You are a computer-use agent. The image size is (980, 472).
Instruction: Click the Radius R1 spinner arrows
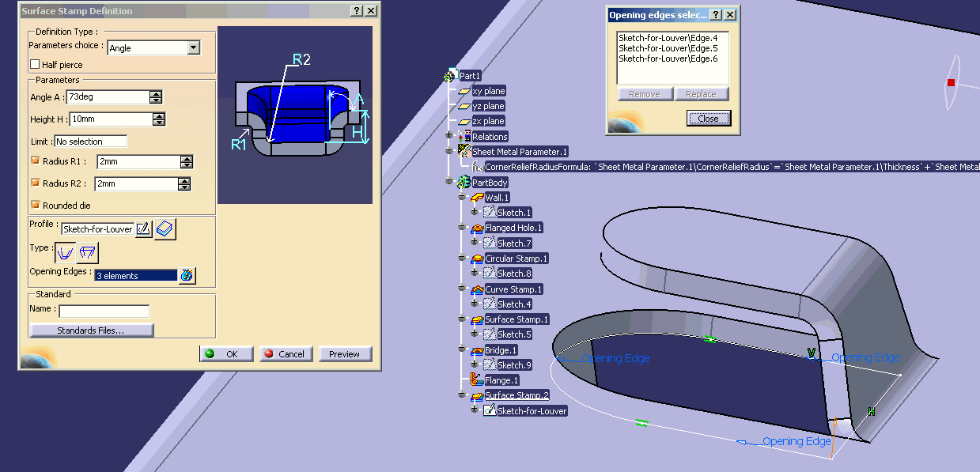[187, 162]
